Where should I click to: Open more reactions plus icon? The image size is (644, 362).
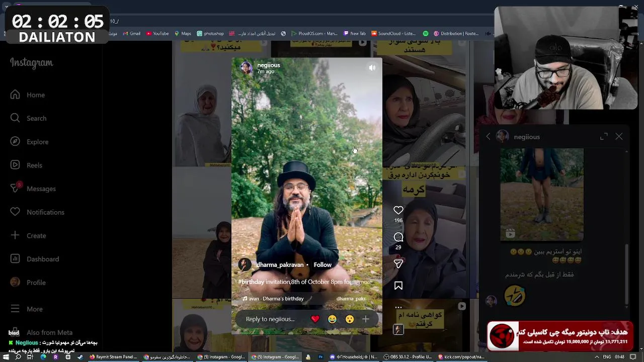[366, 319]
